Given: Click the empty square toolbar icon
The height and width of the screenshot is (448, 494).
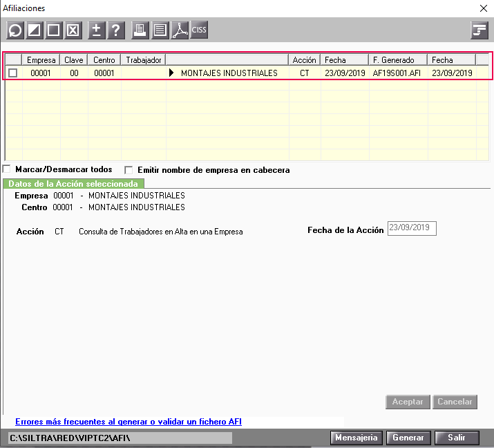Looking at the screenshot, I should [x=54, y=30].
